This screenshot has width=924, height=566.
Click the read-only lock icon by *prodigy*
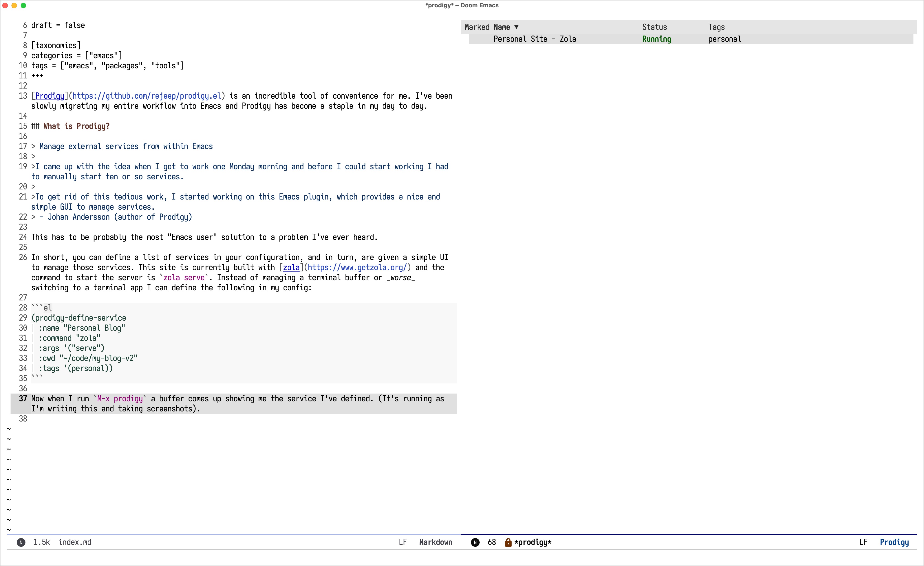click(x=508, y=542)
